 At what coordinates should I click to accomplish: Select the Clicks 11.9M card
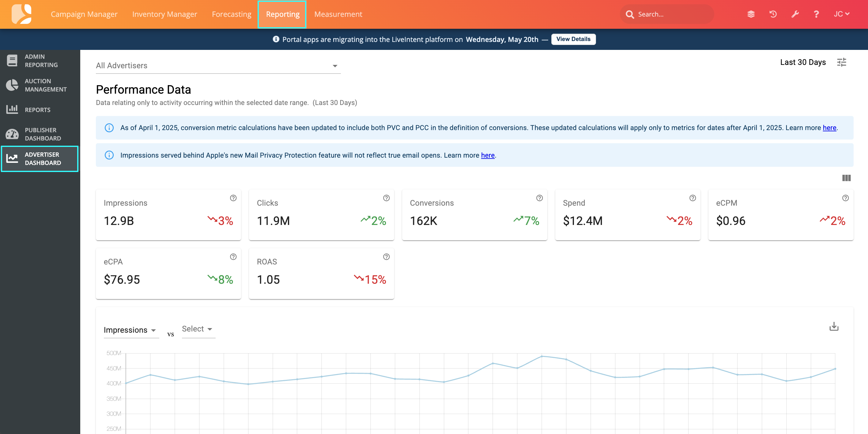click(321, 215)
